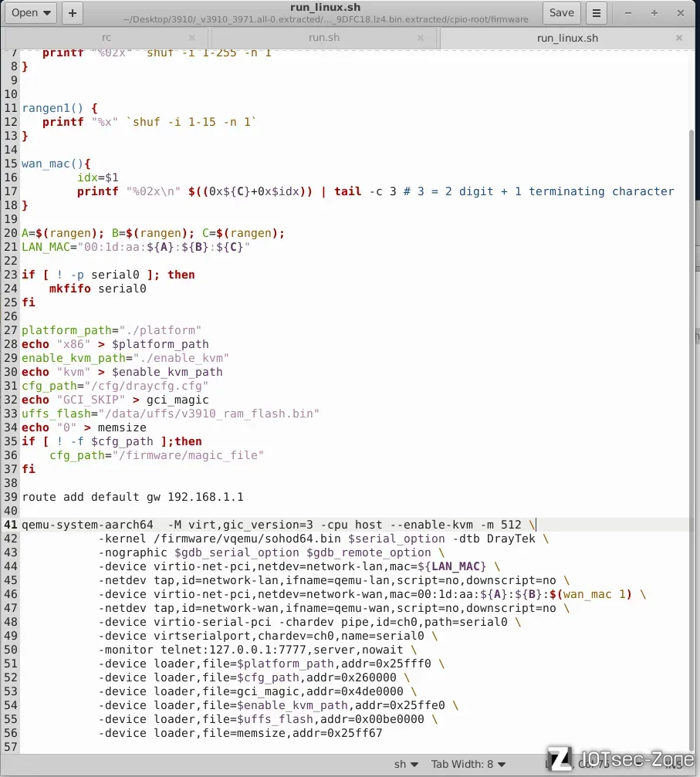Click the route add default gw line
The image size is (700, 777).
click(131, 497)
